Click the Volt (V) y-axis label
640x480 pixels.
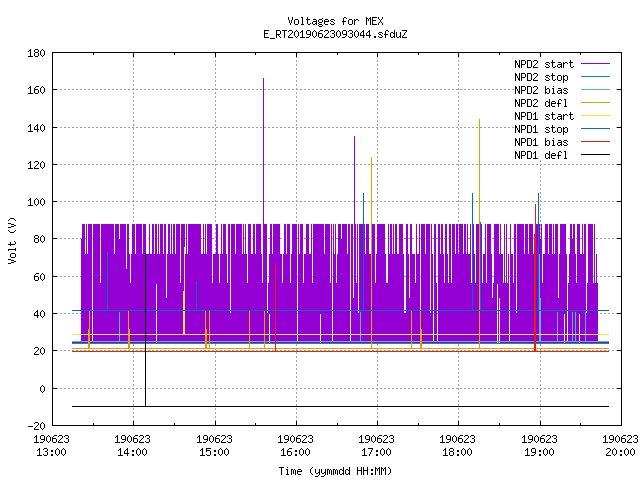pyautogui.click(x=13, y=240)
